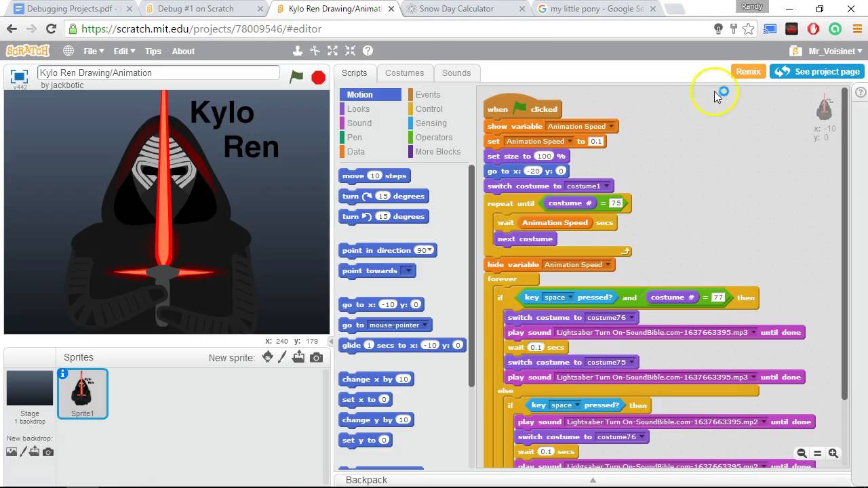Open the About link

(183, 51)
